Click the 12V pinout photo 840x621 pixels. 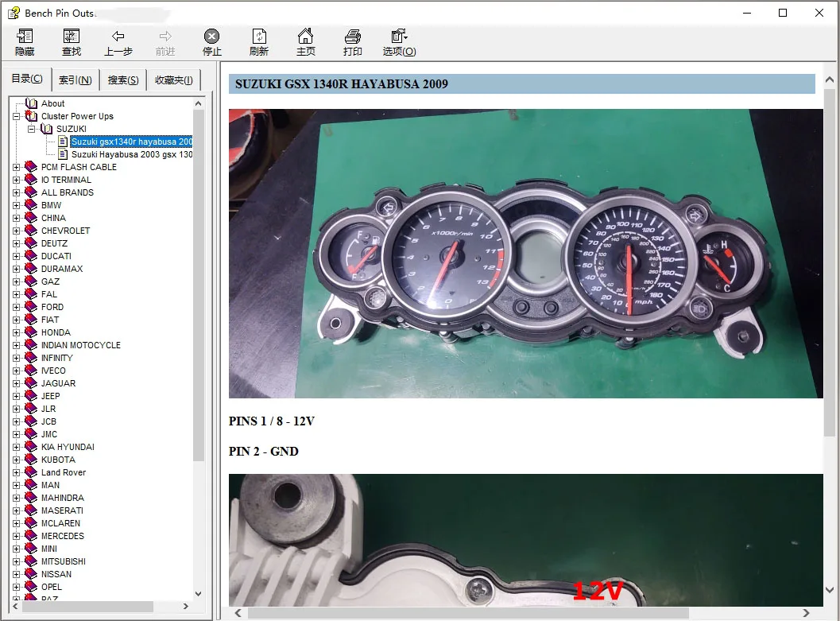click(x=525, y=540)
